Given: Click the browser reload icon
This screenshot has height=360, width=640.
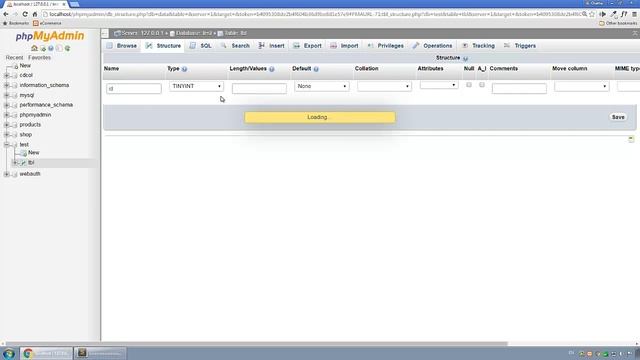Looking at the screenshot, I should (25, 14).
